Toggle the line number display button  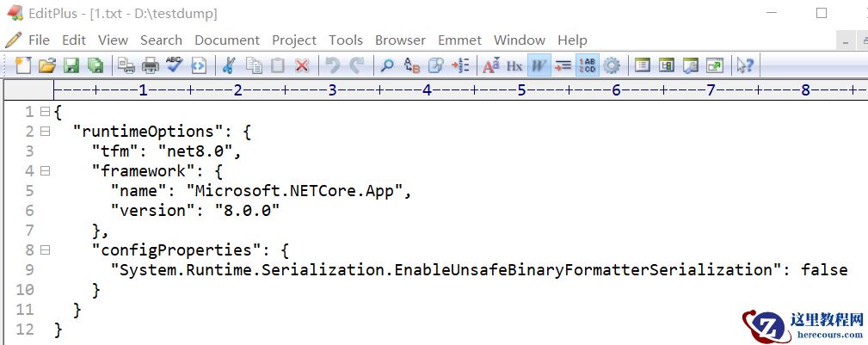coord(588,65)
